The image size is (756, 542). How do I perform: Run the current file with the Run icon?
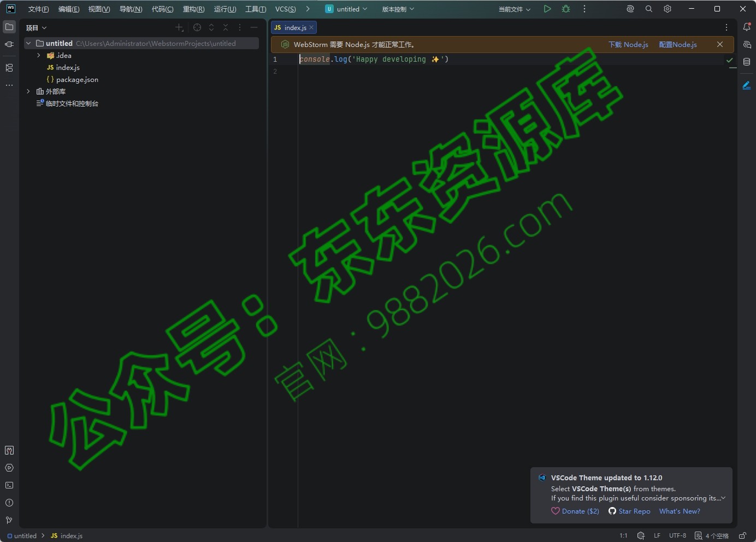pos(548,9)
